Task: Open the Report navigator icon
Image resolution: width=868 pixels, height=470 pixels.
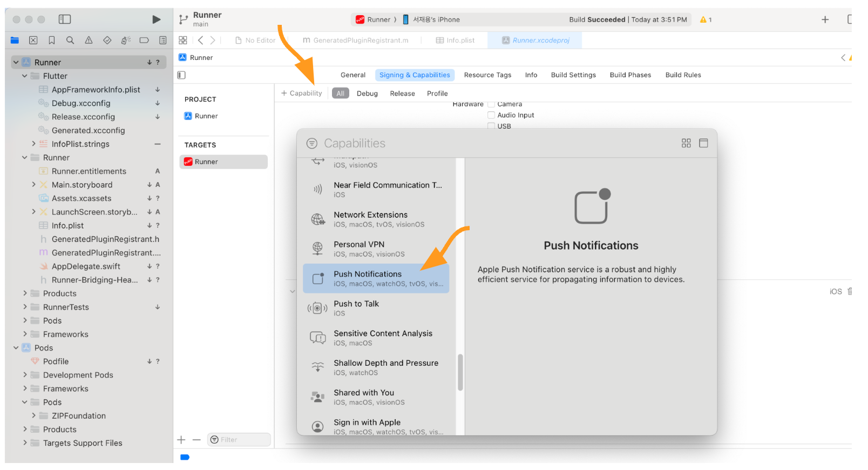Action: (162, 40)
